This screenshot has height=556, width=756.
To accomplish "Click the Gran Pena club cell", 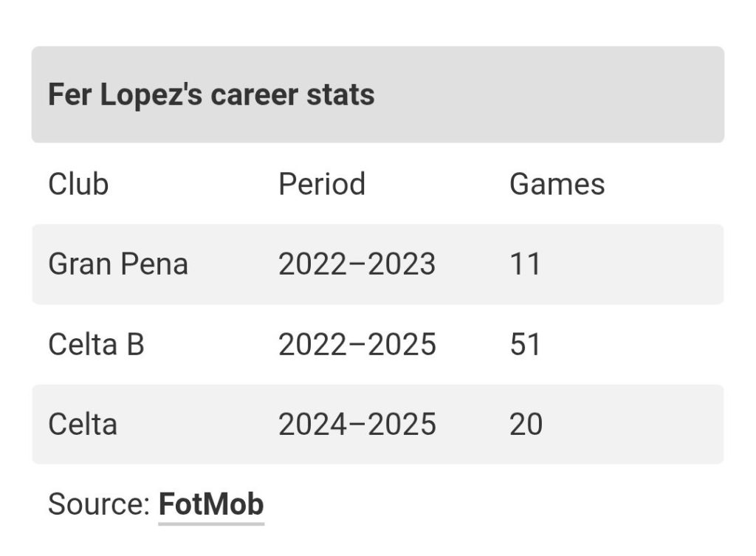I will (x=117, y=264).
